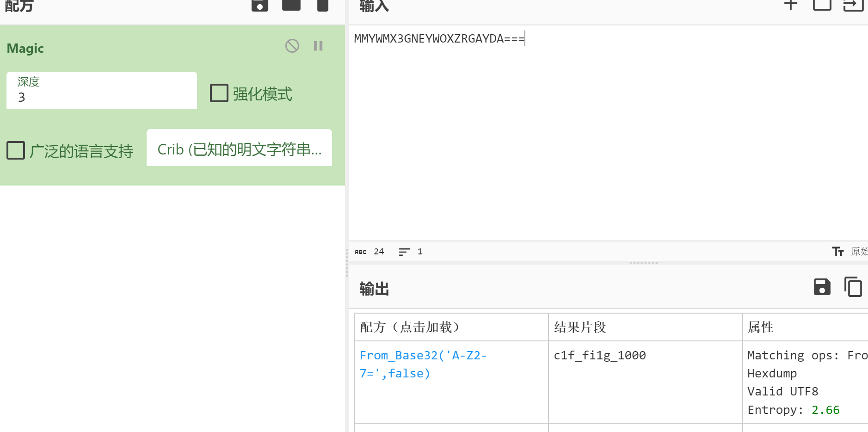Add a new input tab

pyautogui.click(x=791, y=5)
